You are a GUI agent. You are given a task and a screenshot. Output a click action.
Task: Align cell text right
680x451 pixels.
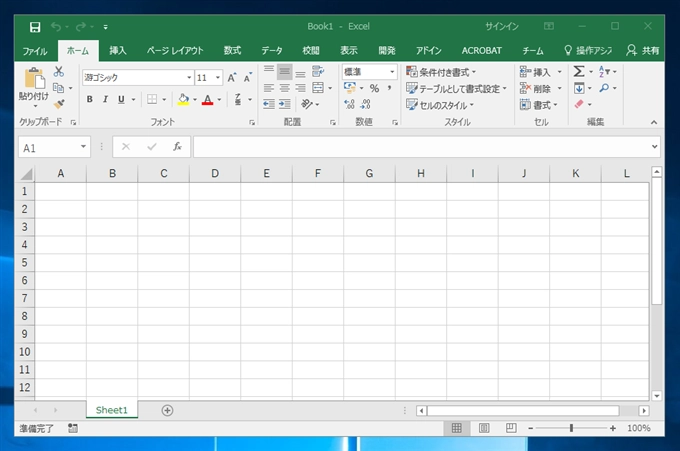click(300, 88)
